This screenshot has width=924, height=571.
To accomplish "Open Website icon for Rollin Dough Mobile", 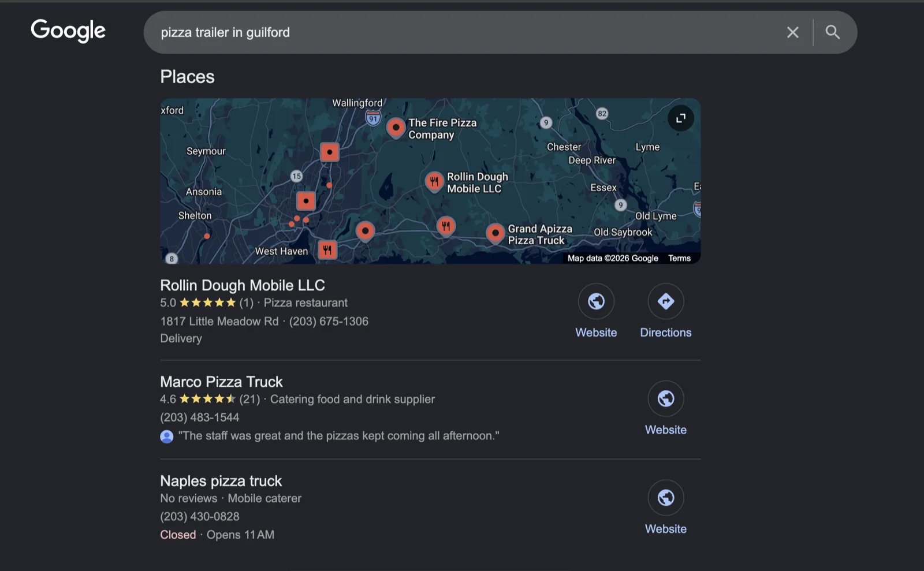I will 596,301.
